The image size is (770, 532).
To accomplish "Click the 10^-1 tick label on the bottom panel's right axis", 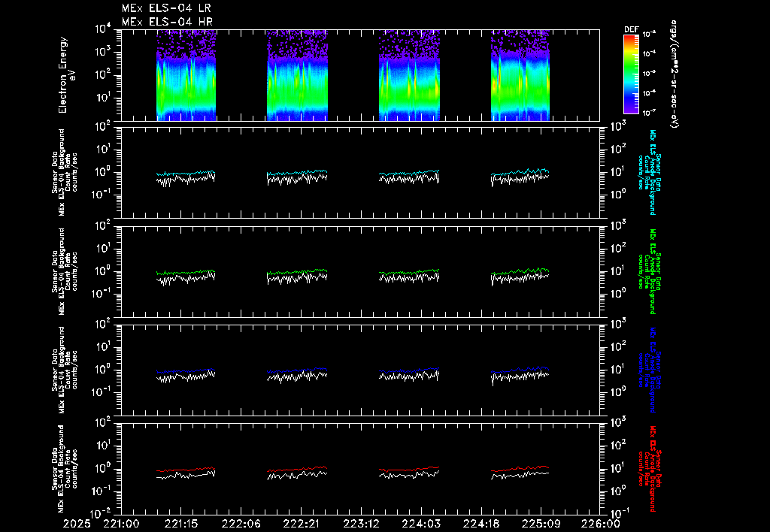I will click(x=620, y=513).
